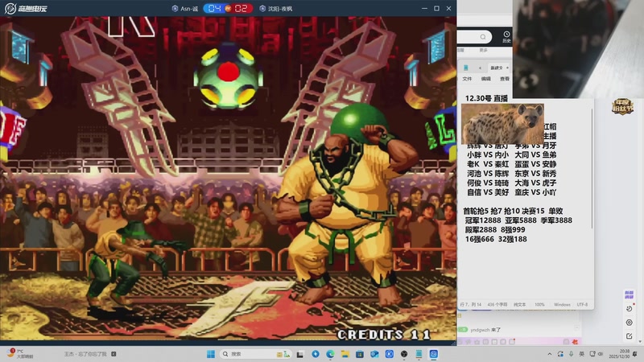Click the game platform logo in title bar
This screenshot has height=362, width=644.
pyautogui.click(x=26, y=8)
